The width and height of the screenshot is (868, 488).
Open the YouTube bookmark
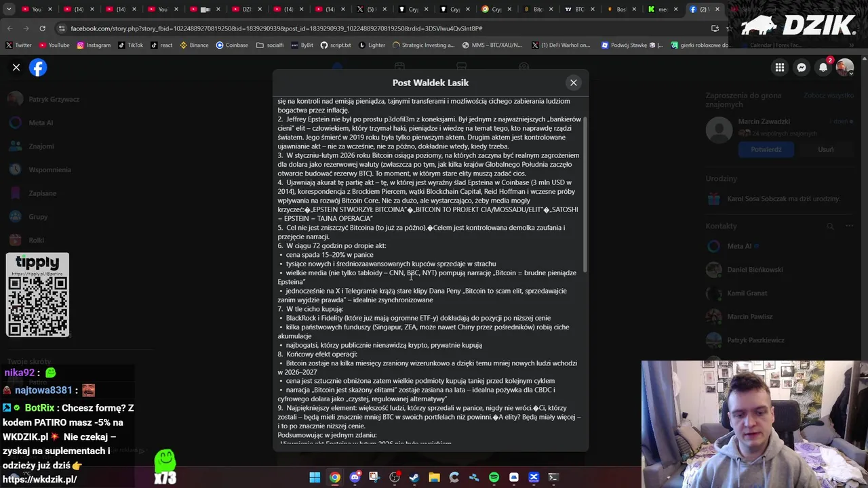point(54,45)
